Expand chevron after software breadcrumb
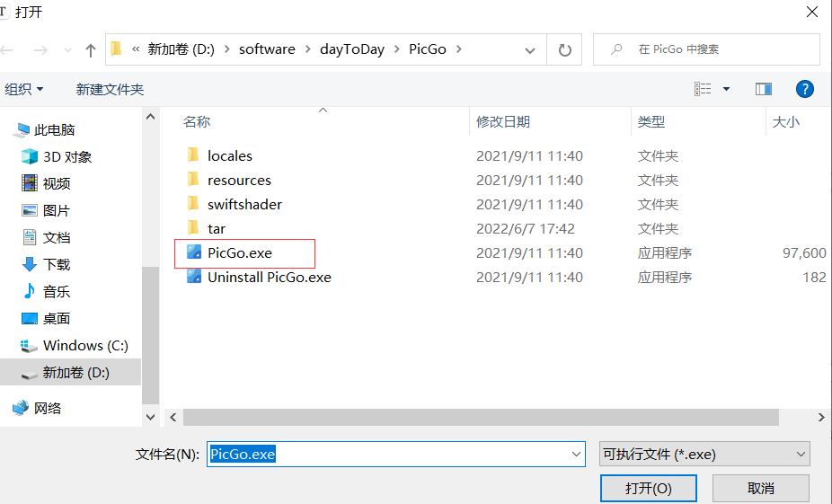 click(308, 49)
